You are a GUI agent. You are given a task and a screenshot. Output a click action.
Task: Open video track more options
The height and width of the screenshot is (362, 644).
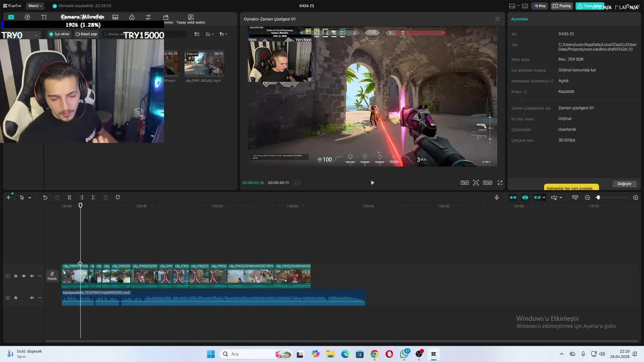(x=40, y=276)
